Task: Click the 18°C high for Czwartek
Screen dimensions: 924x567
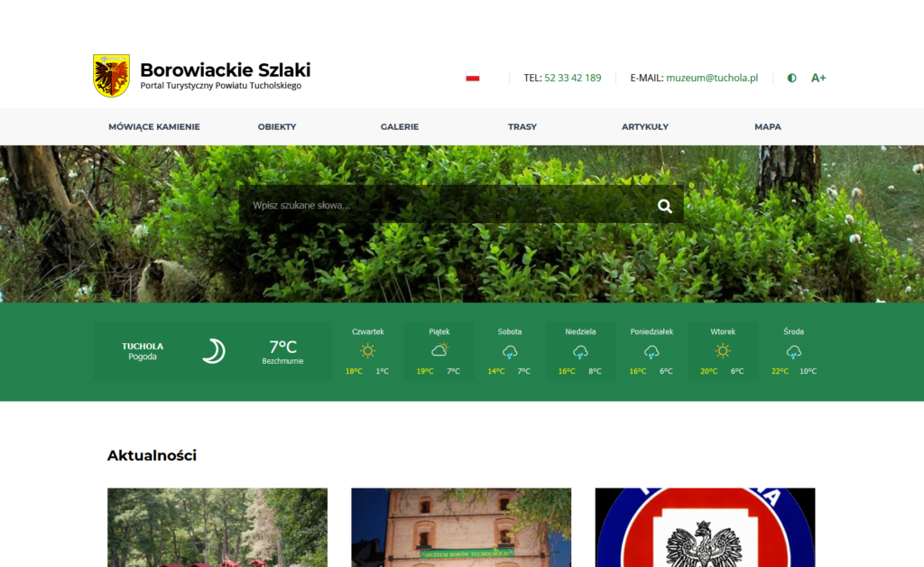Action: pos(354,371)
